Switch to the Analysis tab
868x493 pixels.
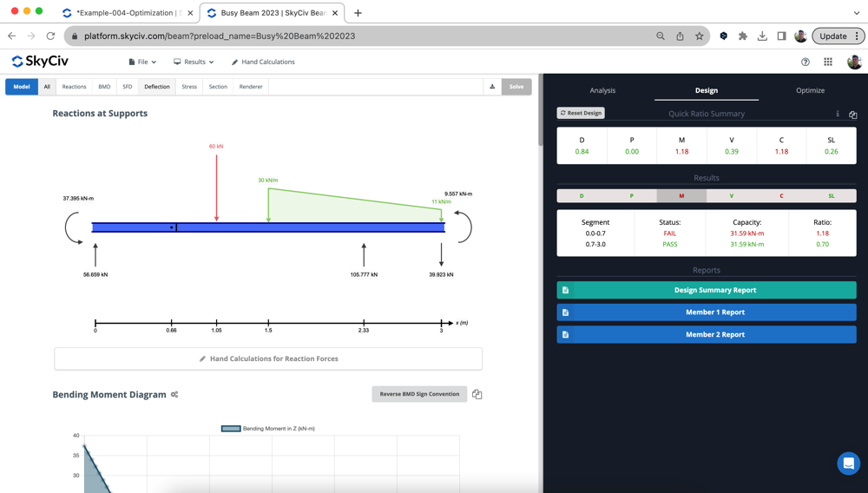[602, 90]
